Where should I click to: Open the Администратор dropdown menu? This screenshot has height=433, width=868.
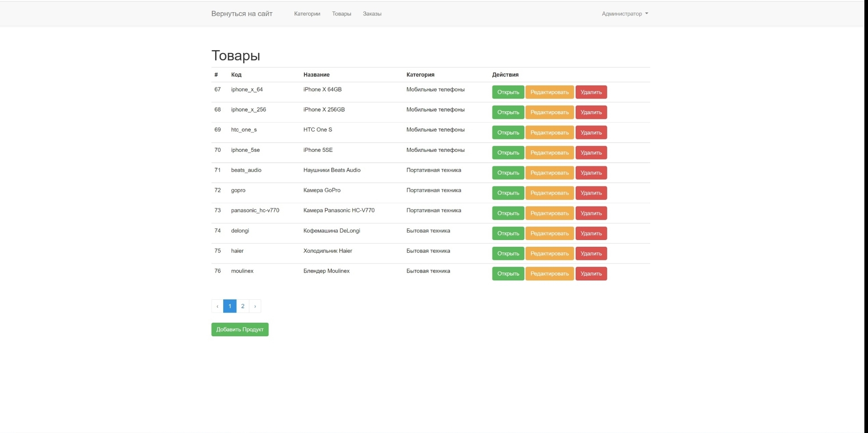click(x=624, y=14)
